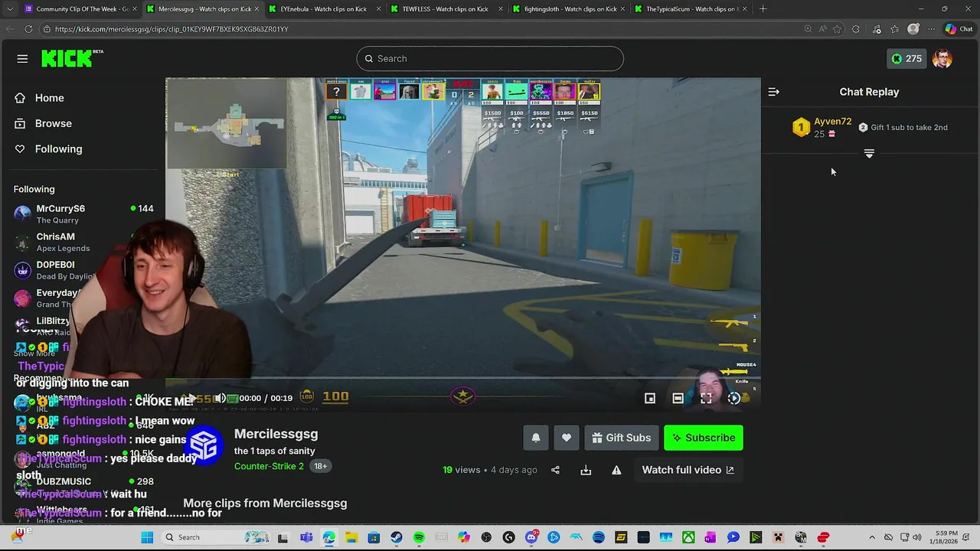Screen dimensions: 980x551
Task: Share the clip
Action: tap(556, 470)
